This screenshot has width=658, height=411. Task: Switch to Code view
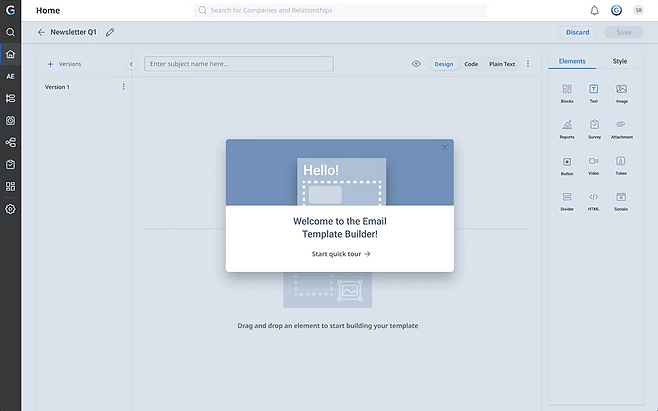[x=471, y=64]
